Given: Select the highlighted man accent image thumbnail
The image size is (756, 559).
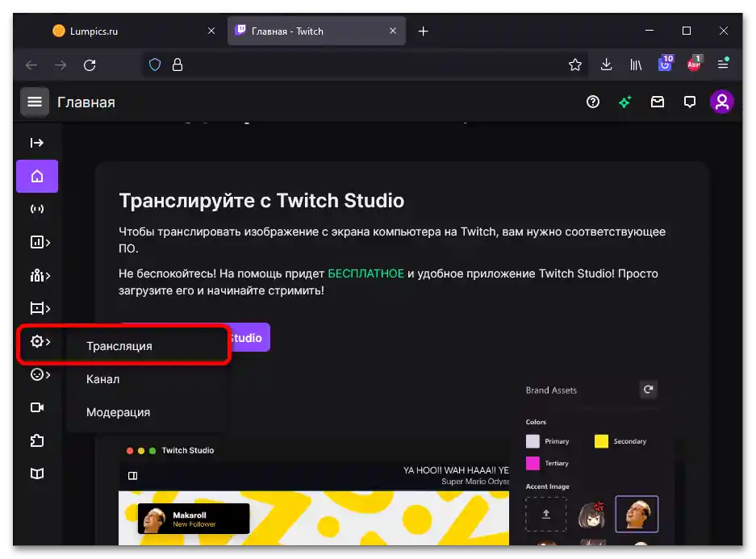Looking at the screenshot, I should click(637, 514).
